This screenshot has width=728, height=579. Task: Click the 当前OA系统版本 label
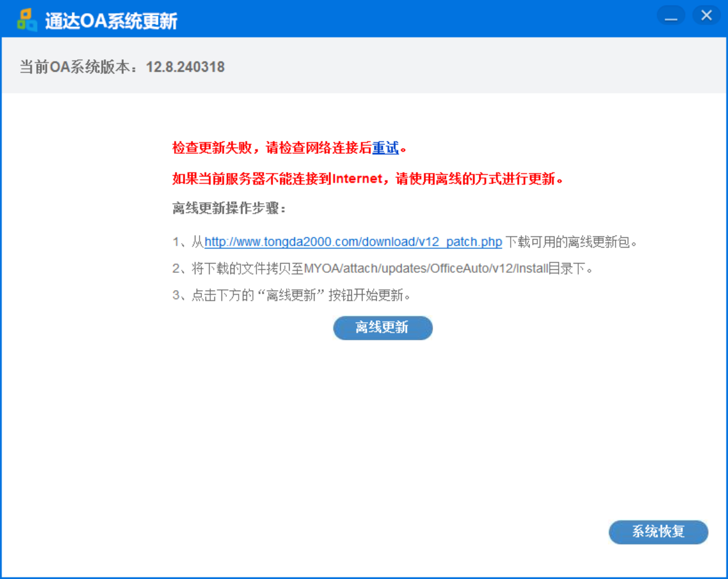click(x=82, y=67)
